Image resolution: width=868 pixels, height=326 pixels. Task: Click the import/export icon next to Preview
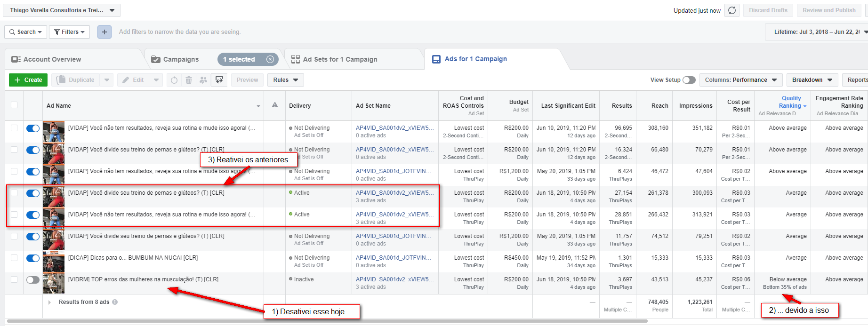(x=219, y=80)
